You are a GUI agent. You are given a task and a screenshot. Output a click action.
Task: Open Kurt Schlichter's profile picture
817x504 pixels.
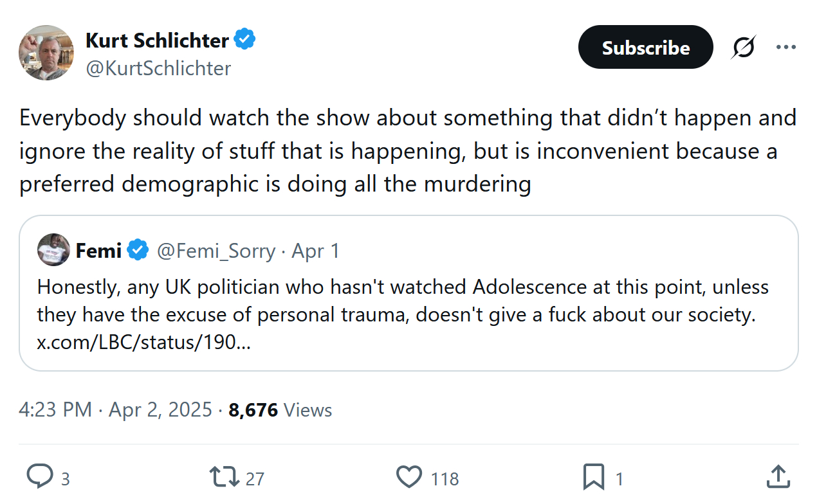point(46,53)
